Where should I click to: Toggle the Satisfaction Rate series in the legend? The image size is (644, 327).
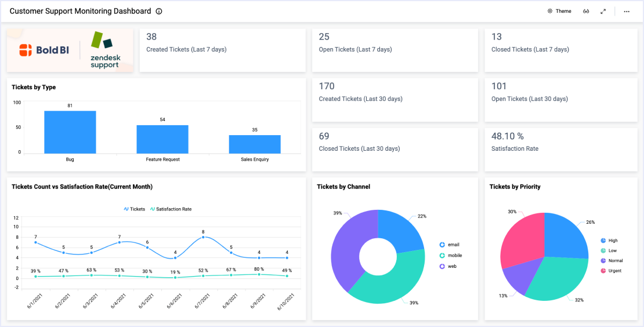pos(171,209)
